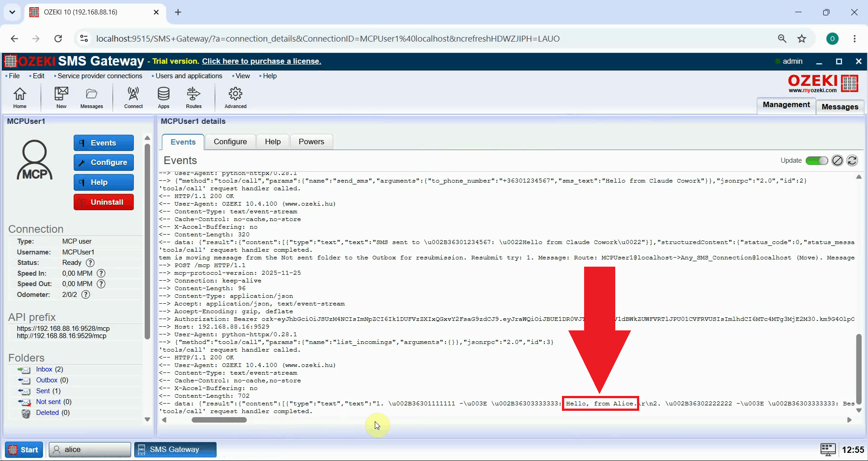Click the Not sent folder icon

(x=24, y=402)
